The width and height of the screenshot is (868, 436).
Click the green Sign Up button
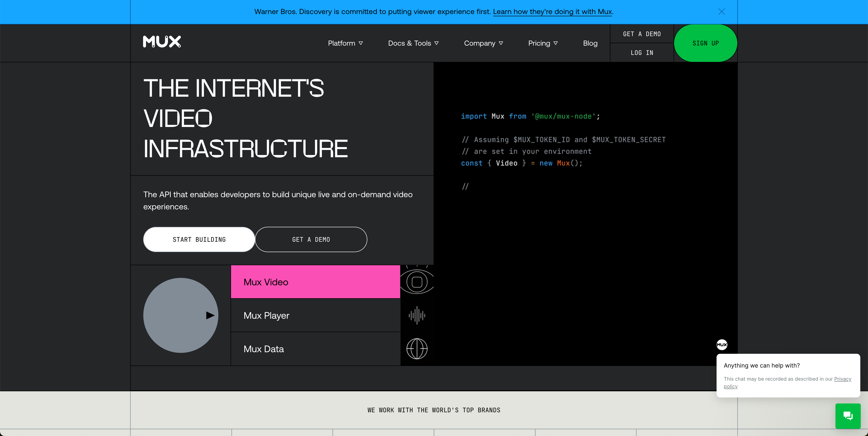[x=705, y=43]
